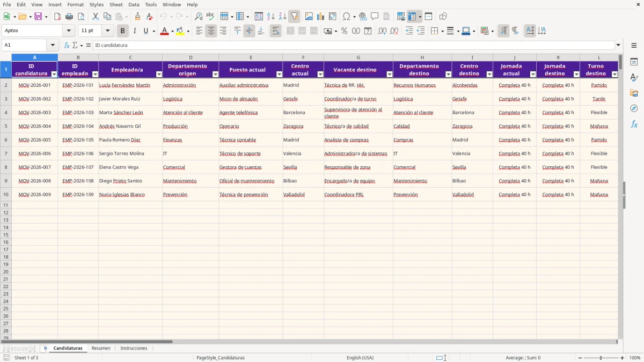The width and height of the screenshot is (644, 362).
Task: Sort descending with the Z-A arrow icon
Action: [x=283, y=17]
